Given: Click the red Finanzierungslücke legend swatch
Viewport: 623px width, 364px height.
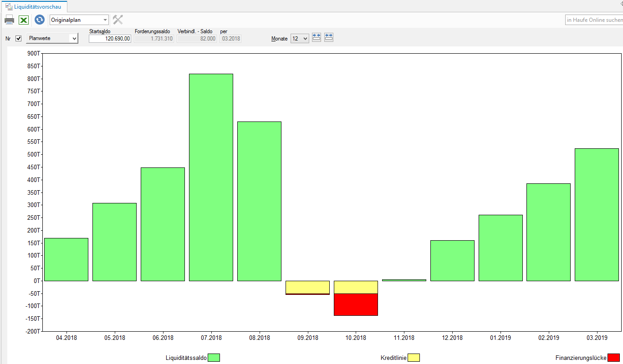Looking at the screenshot, I should coord(613,358).
